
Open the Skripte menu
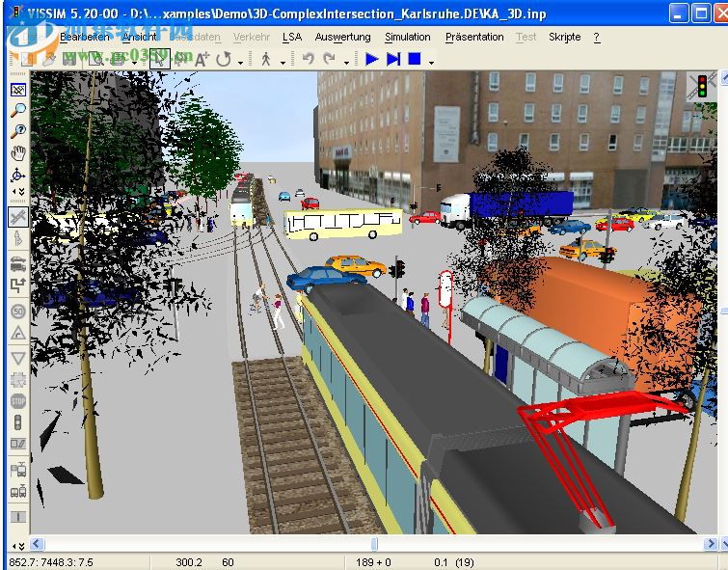pyautogui.click(x=565, y=38)
